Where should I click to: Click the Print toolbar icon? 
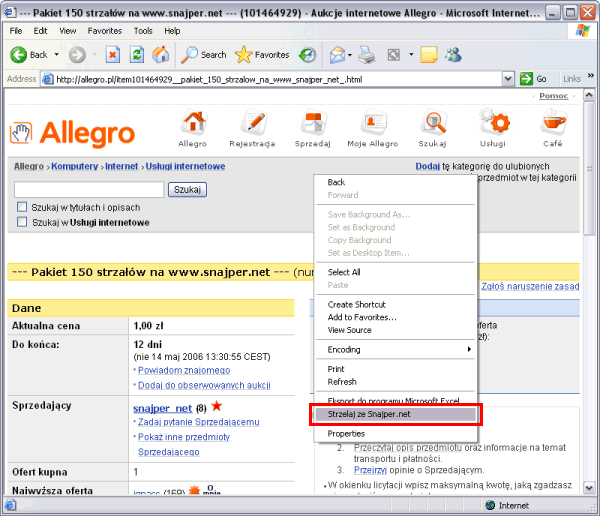367,55
